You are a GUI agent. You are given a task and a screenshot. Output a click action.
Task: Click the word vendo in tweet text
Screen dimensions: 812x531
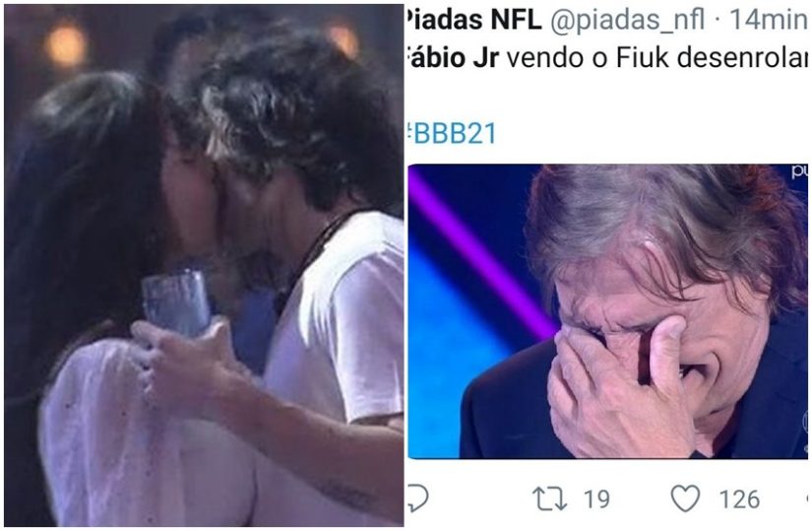pyautogui.click(x=545, y=58)
